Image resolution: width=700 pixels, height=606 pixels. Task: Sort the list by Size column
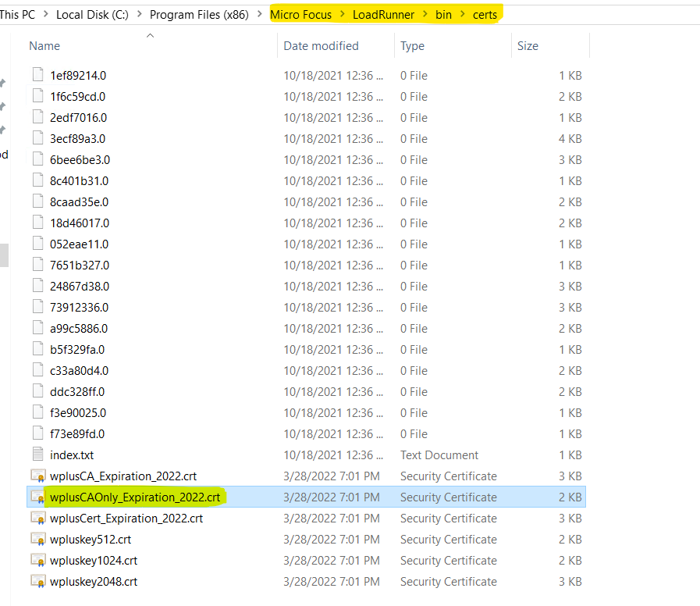point(528,46)
